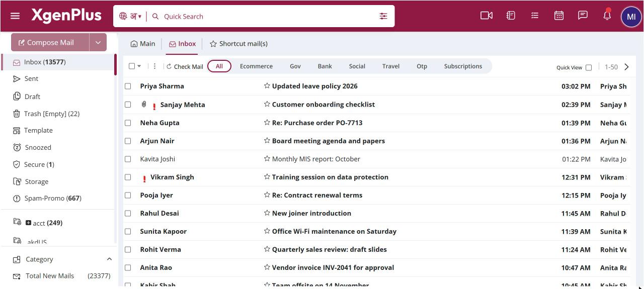This screenshot has height=289, width=644.
Task: Star the Quarterly sales review mail
Action: pos(267,249)
